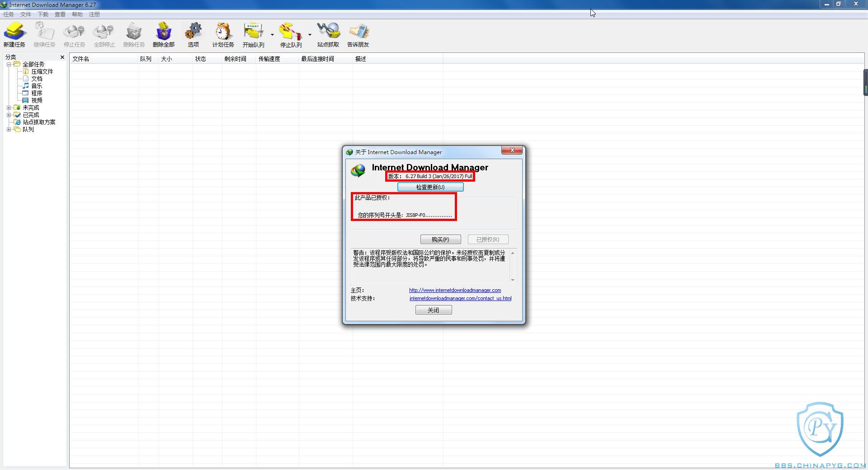Expand the 已完成 tree node
Screen dimensions: 868x470
tap(9, 115)
